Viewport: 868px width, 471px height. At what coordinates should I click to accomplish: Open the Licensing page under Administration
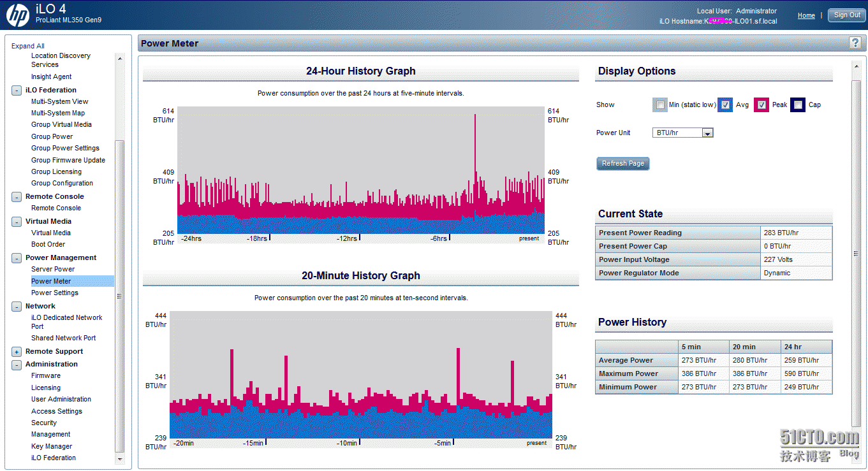pos(46,388)
